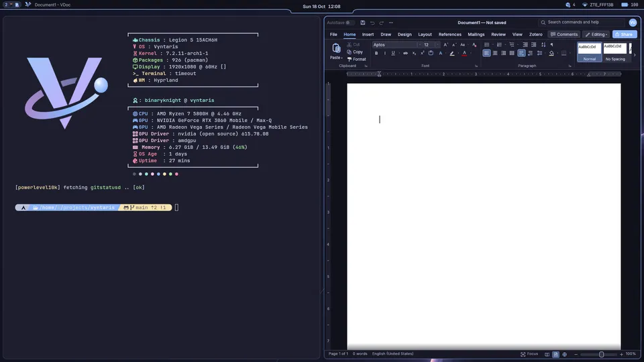This screenshot has width=644, height=362.
Task: Toggle the AutoSave switch
Action: (349, 23)
